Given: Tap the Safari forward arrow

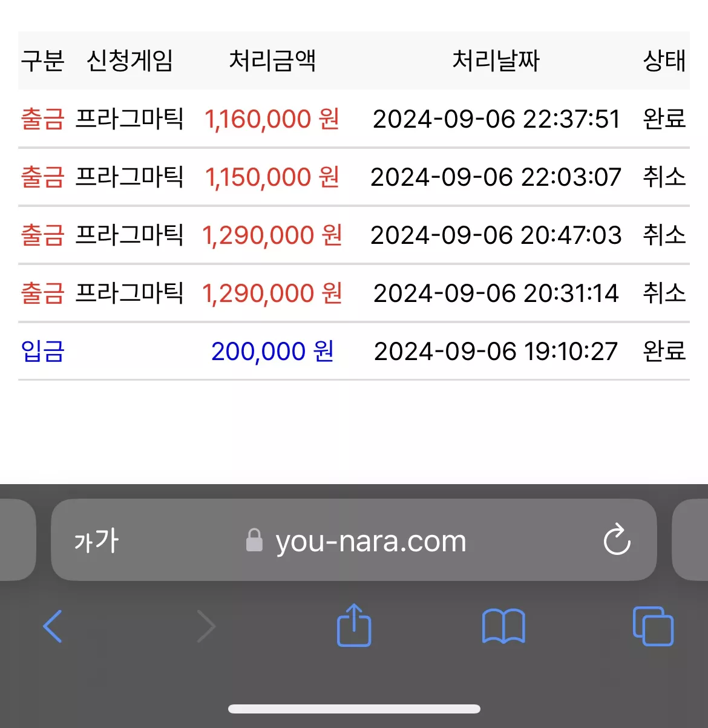Looking at the screenshot, I should click(x=206, y=626).
